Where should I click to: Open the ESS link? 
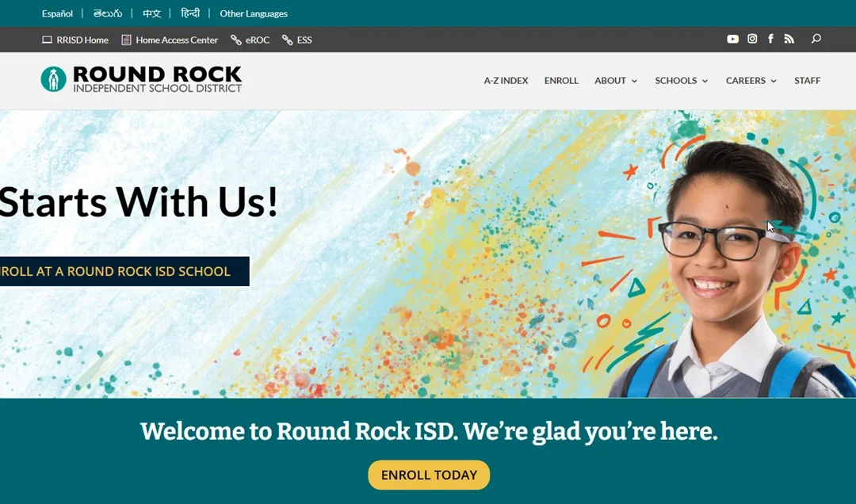pos(297,40)
